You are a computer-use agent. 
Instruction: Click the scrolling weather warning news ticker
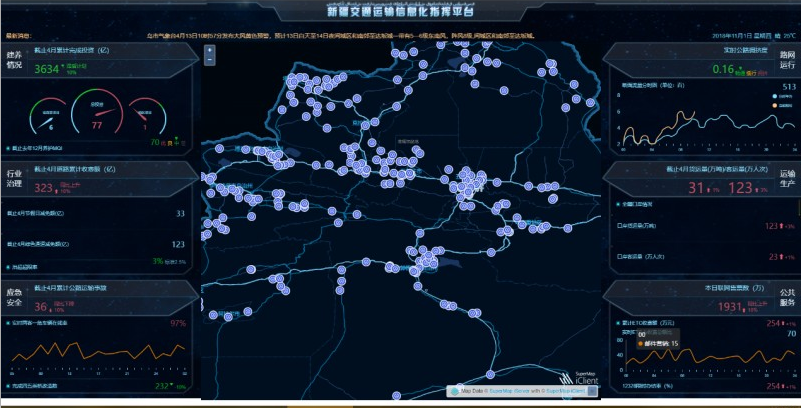[340, 36]
